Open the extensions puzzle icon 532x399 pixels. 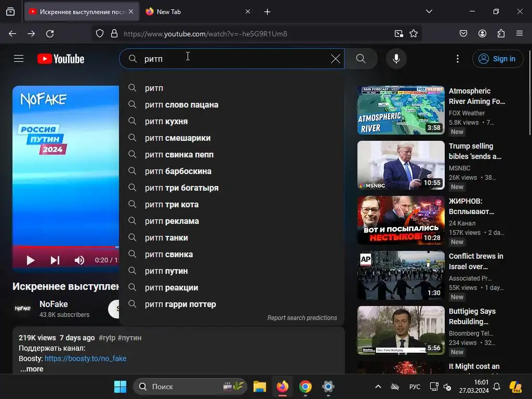(501, 34)
